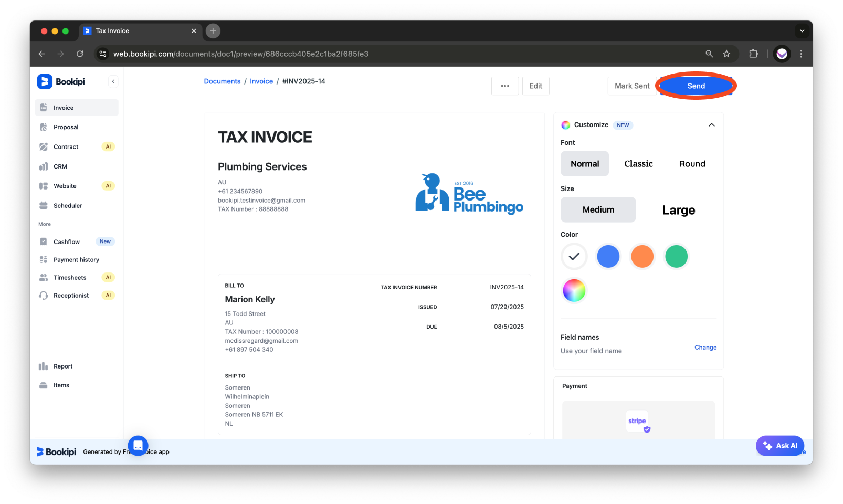Select the Round font style
Viewport: 843px width, 504px height.
tap(691, 163)
